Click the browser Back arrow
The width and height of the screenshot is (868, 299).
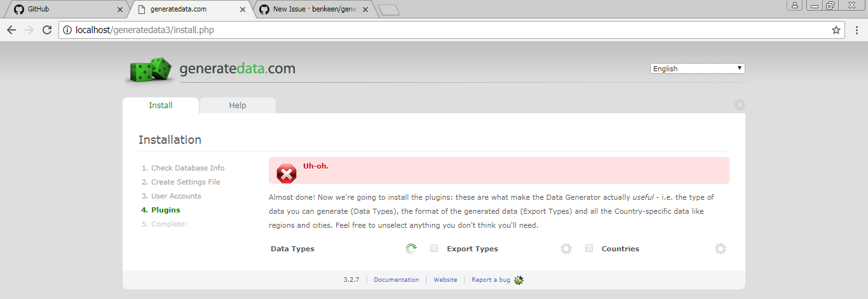coord(11,30)
